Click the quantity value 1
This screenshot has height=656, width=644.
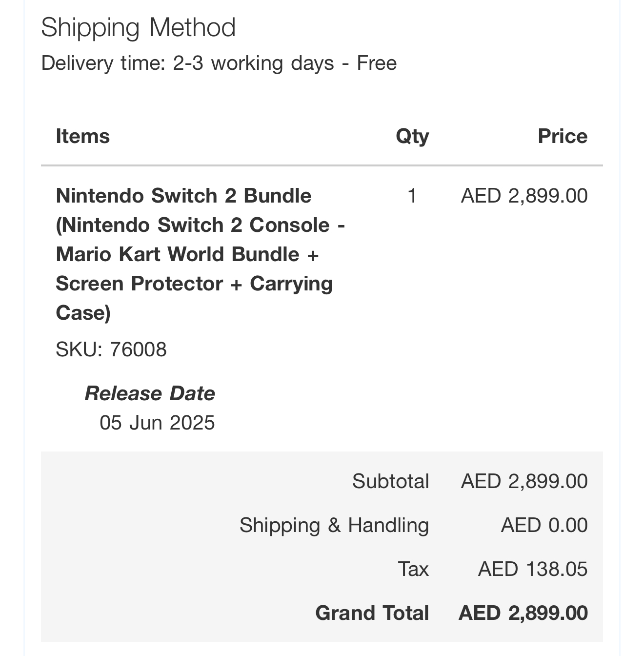[412, 196]
